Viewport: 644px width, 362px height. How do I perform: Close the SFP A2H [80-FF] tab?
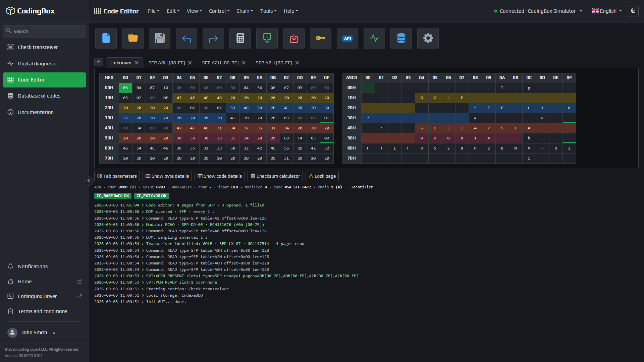pyautogui.click(x=297, y=63)
